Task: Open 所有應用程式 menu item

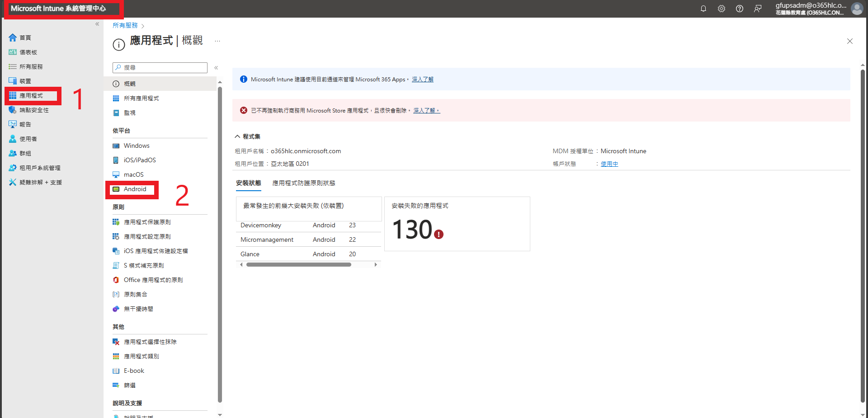Action: (x=141, y=99)
